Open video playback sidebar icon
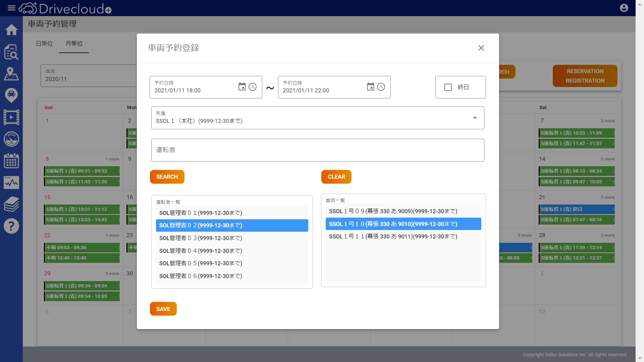The image size is (644, 362). click(11, 117)
